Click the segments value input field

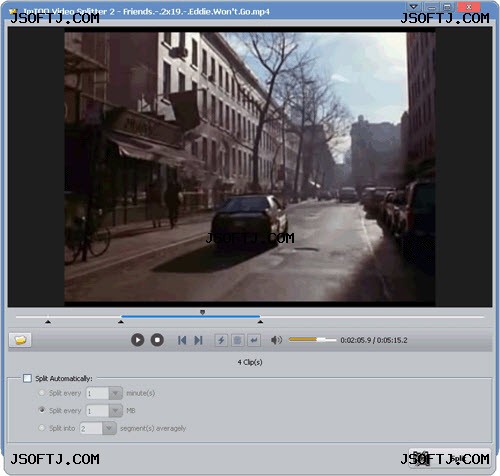91,428
